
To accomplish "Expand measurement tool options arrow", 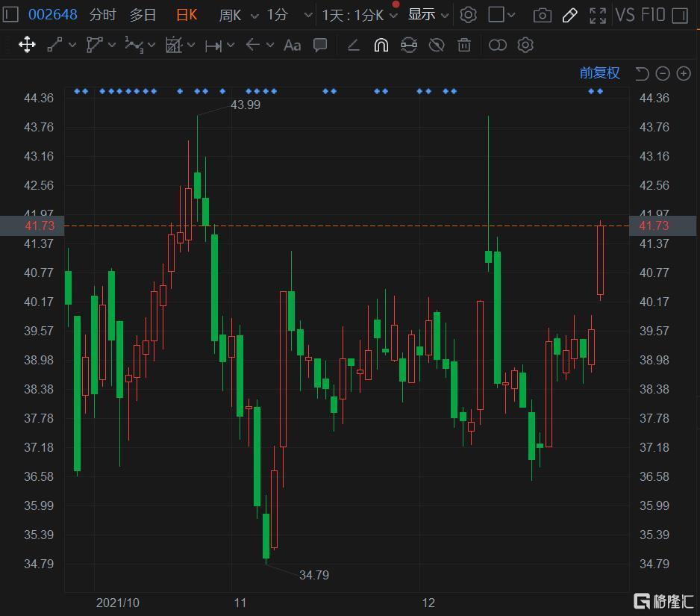I will coord(231,45).
